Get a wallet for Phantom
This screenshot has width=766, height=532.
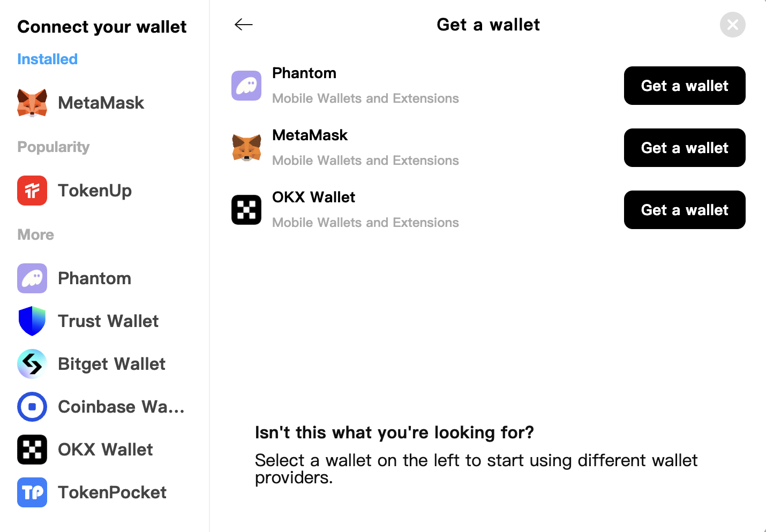tap(685, 86)
